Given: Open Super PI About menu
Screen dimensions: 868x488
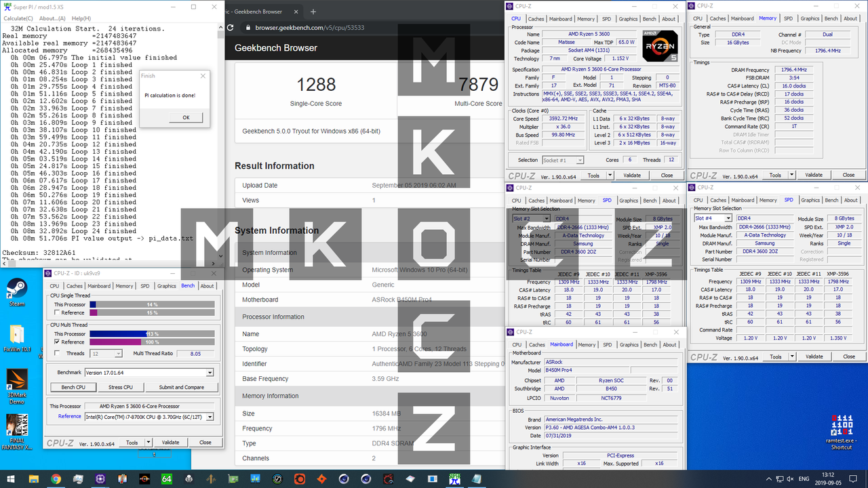Looking at the screenshot, I should point(52,18).
